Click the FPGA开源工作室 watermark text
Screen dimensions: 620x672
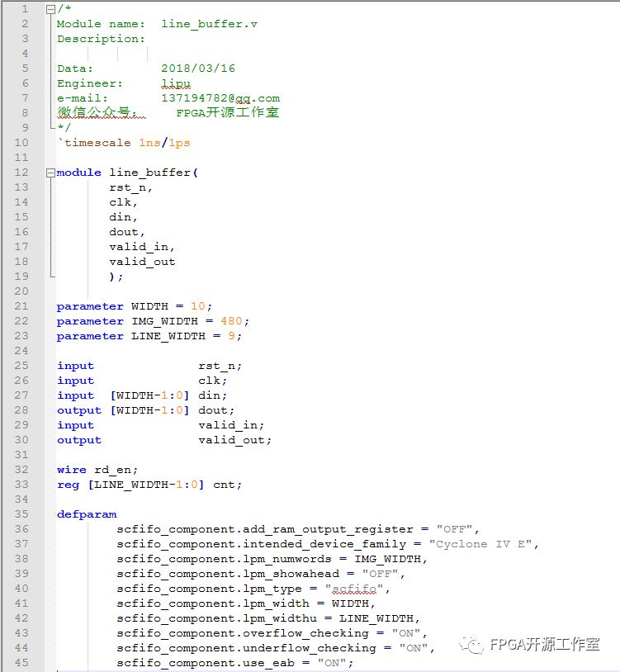pos(545,645)
